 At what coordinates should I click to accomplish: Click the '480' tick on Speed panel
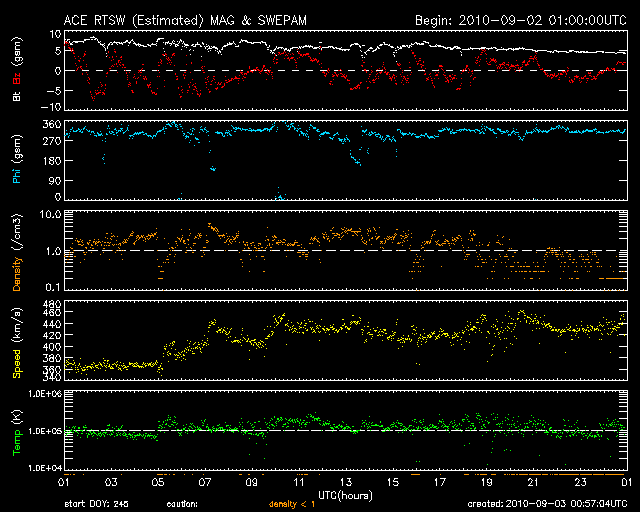click(x=51, y=305)
